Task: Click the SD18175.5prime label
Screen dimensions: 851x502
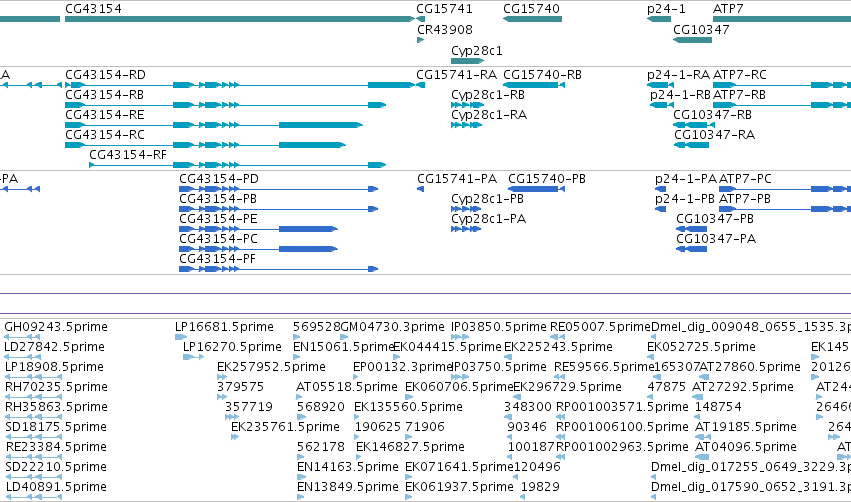Action: [56, 427]
